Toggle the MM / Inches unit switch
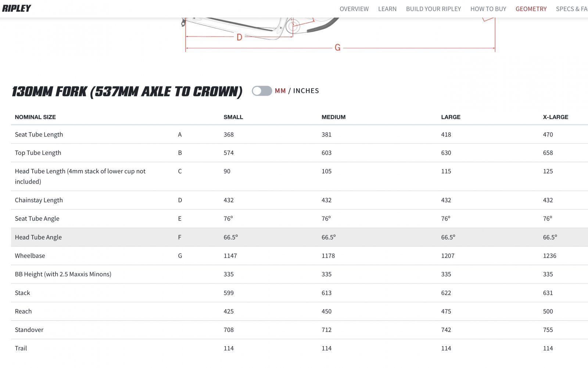 tap(262, 91)
